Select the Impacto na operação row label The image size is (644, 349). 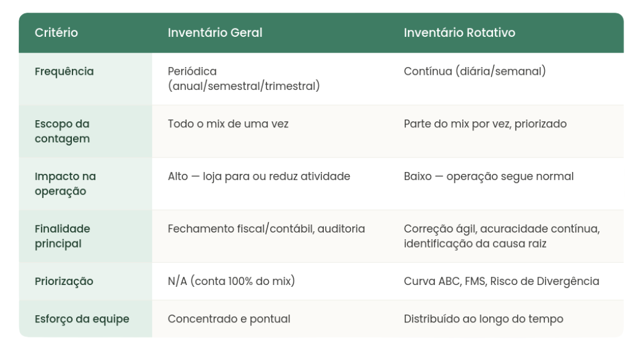(65, 184)
